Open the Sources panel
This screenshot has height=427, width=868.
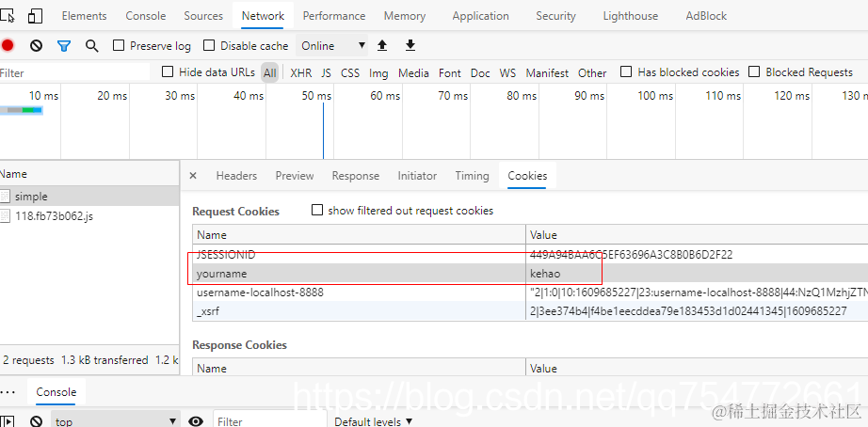[203, 16]
